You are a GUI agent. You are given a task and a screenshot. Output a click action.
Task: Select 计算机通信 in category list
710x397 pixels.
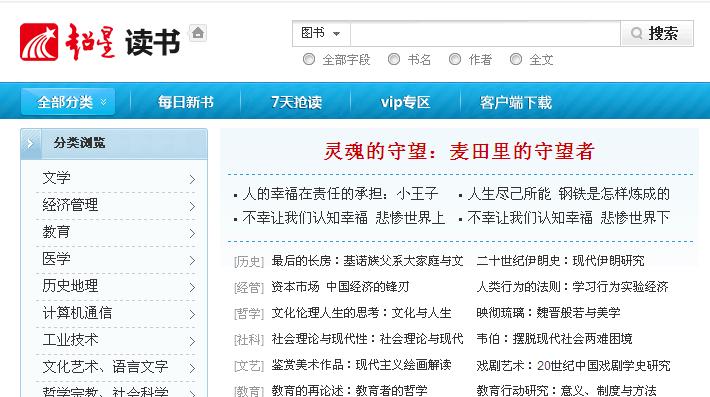(77, 312)
